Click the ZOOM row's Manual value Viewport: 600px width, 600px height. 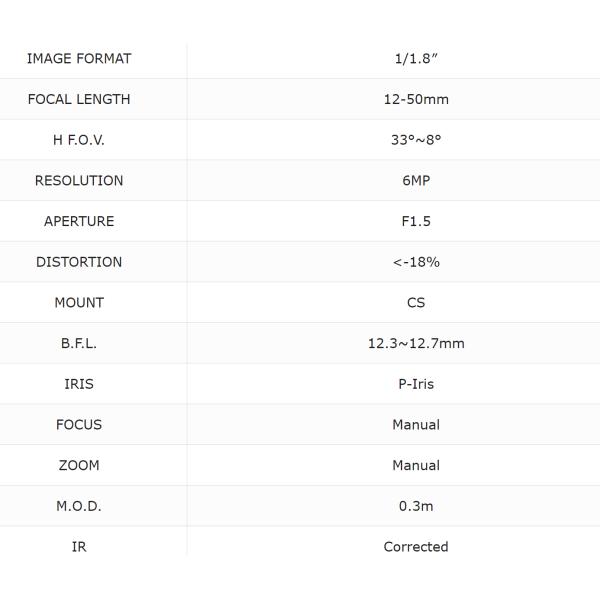[416, 465]
